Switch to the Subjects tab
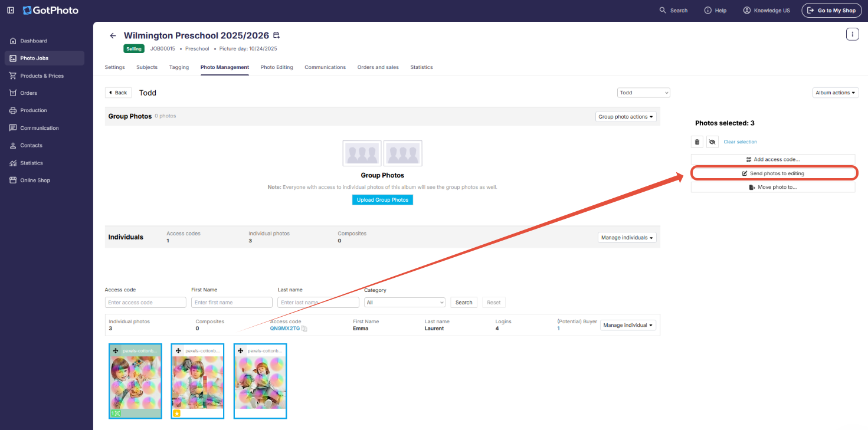The image size is (868, 430). [147, 67]
